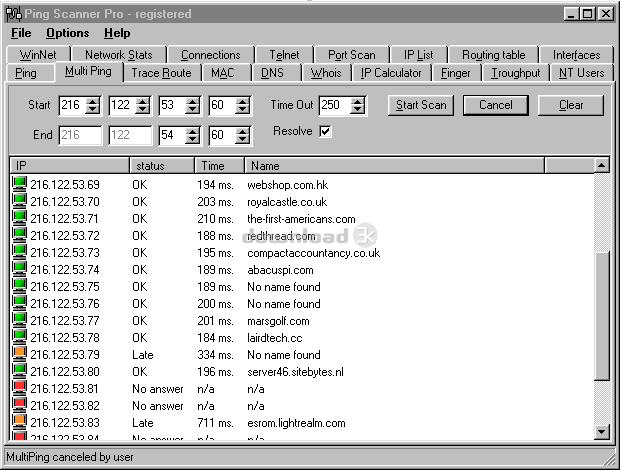This screenshot has width=620, height=470.
Task: Click the Ping Scanner Pro title bar icon
Action: click(x=14, y=14)
